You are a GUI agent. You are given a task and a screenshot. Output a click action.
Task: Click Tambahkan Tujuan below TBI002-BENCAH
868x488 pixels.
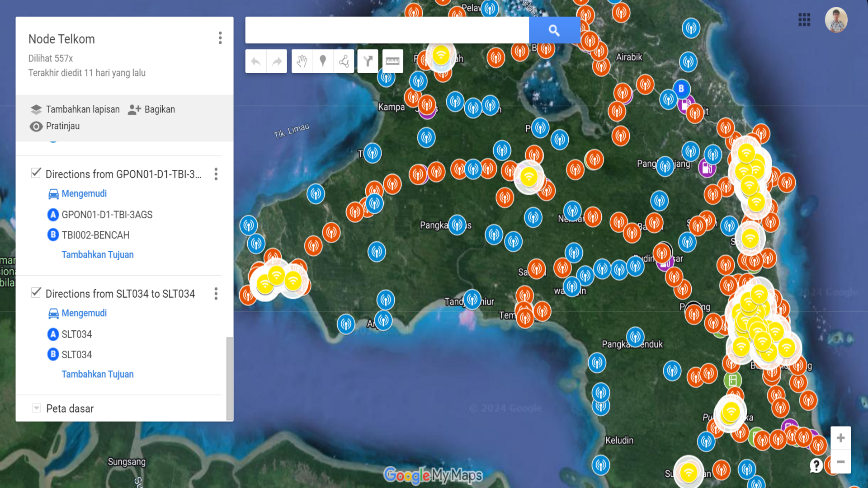coord(98,255)
